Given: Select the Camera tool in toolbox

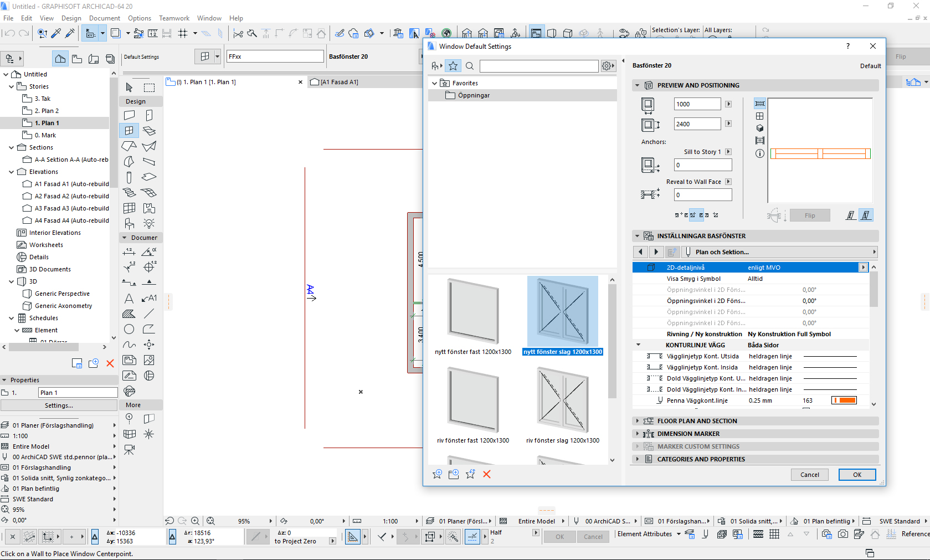Looking at the screenshot, I should (x=129, y=450).
